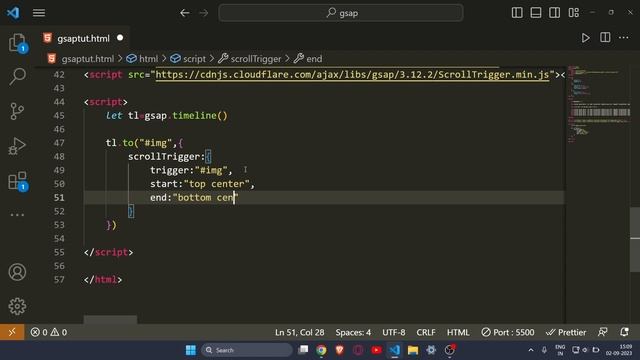This screenshot has height=360, width=640.
Task: Click script breadcrumb segment
Action: [x=194, y=59]
